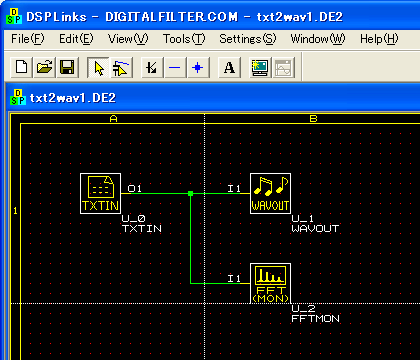The image size is (420, 360).
Task: Open the File(F) menu
Action: click(27, 39)
